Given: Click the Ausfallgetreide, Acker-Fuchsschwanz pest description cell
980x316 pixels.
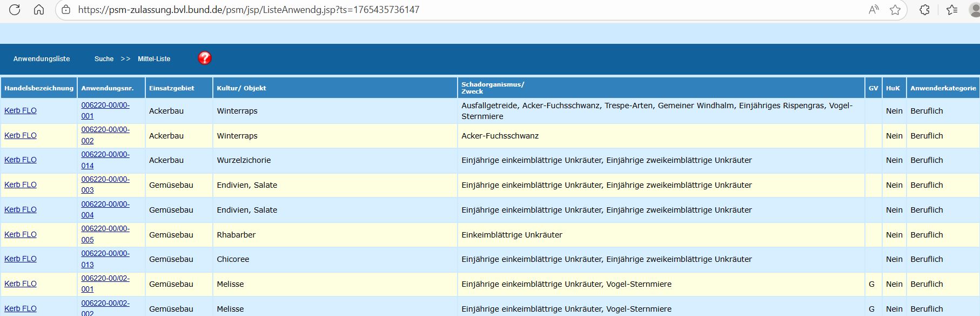Looking at the screenshot, I should pyautogui.click(x=661, y=111).
